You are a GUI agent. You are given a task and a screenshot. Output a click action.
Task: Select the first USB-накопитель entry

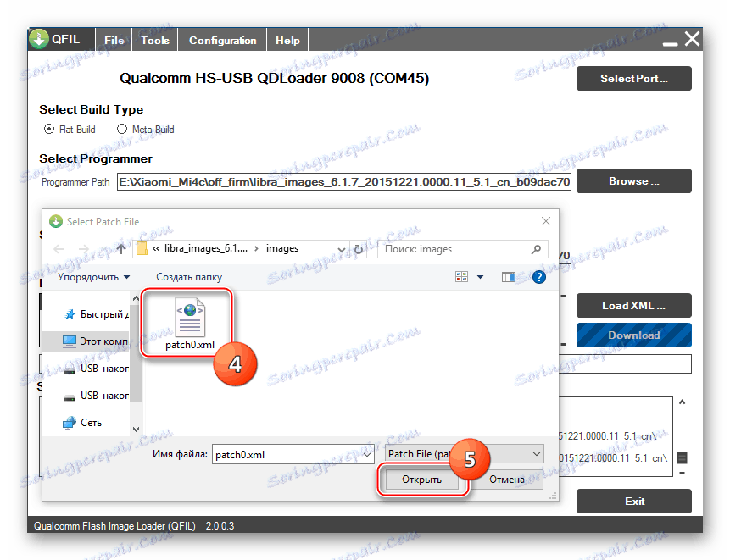pyautogui.click(x=96, y=369)
